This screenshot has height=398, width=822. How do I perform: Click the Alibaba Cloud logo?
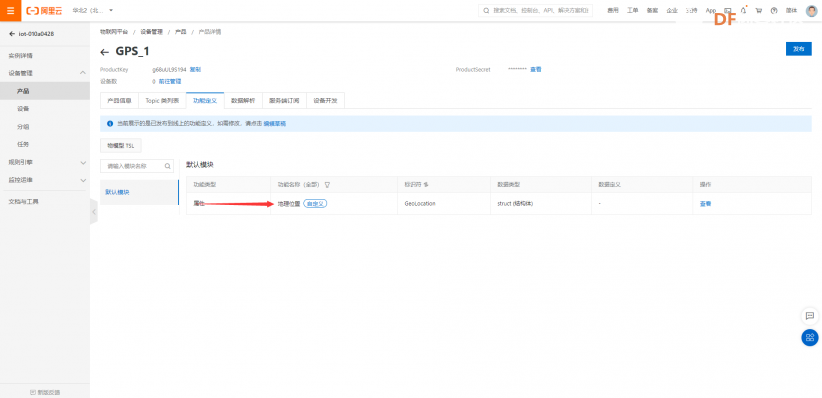(x=45, y=10)
